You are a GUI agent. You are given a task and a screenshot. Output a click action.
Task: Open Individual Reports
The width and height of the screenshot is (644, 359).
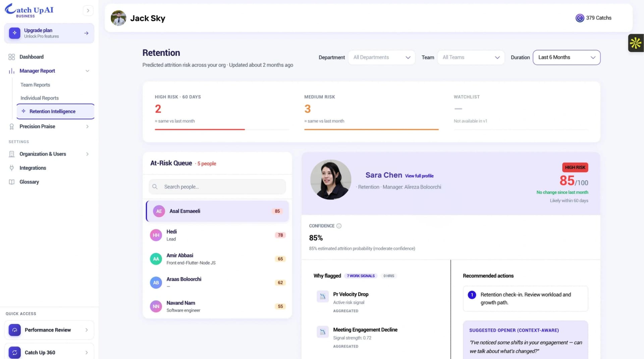tap(40, 98)
